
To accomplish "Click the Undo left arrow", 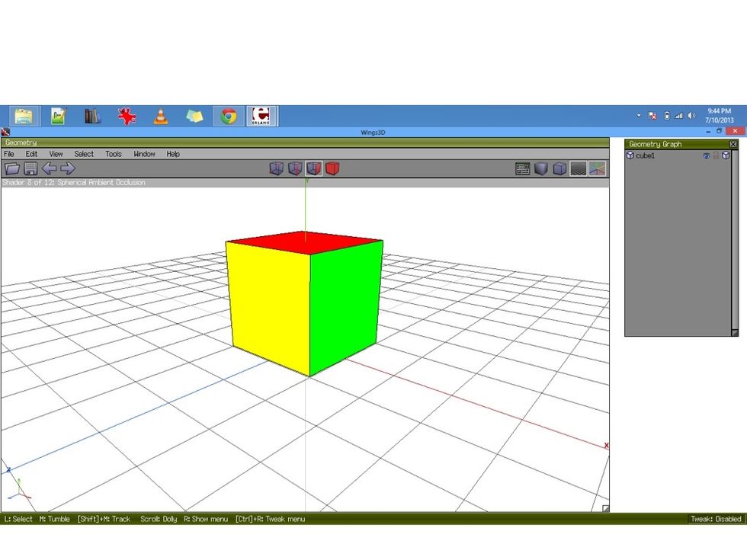I will tap(50, 168).
